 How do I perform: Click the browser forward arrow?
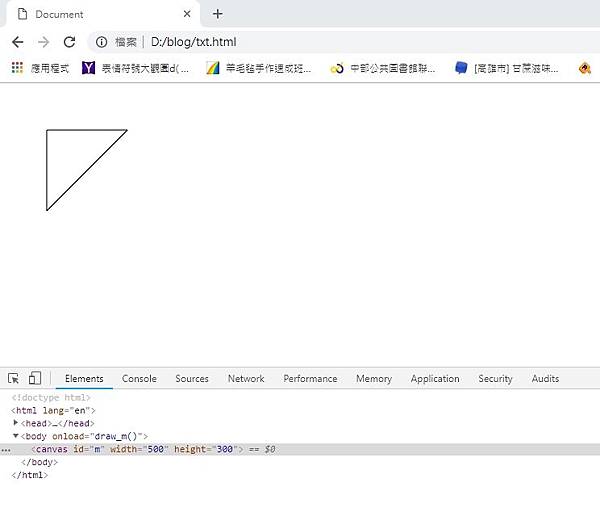(x=44, y=42)
